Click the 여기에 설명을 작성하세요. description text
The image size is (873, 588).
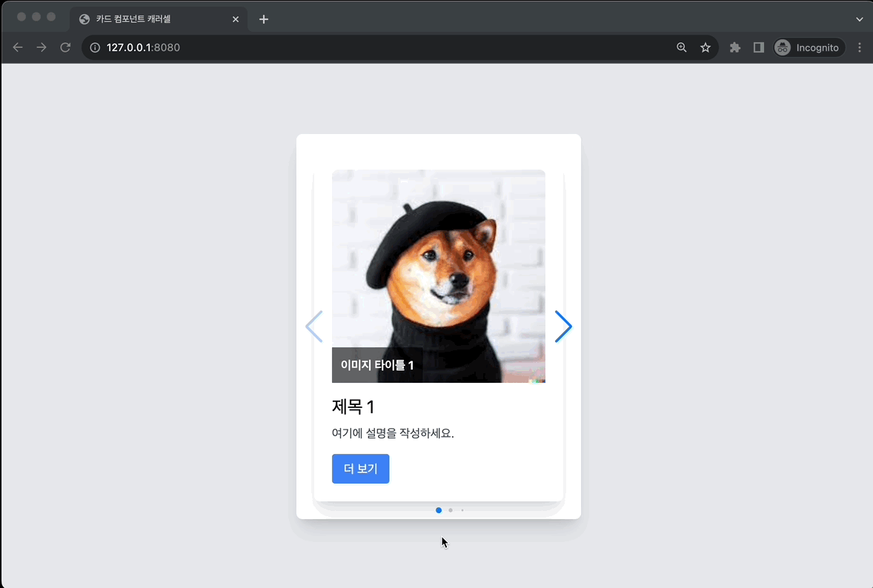coord(393,433)
